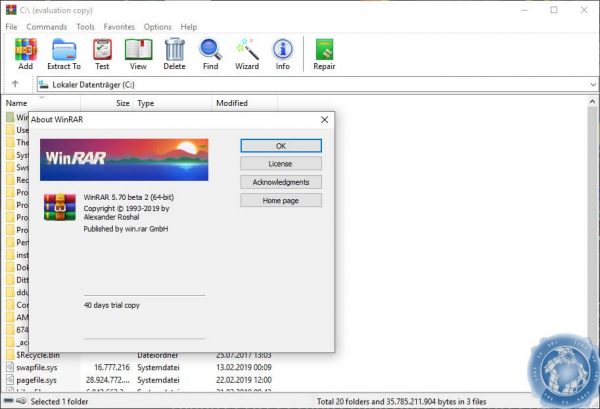600x409 pixels.
Task: Click the drive icon in address bar
Action: (x=44, y=84)
